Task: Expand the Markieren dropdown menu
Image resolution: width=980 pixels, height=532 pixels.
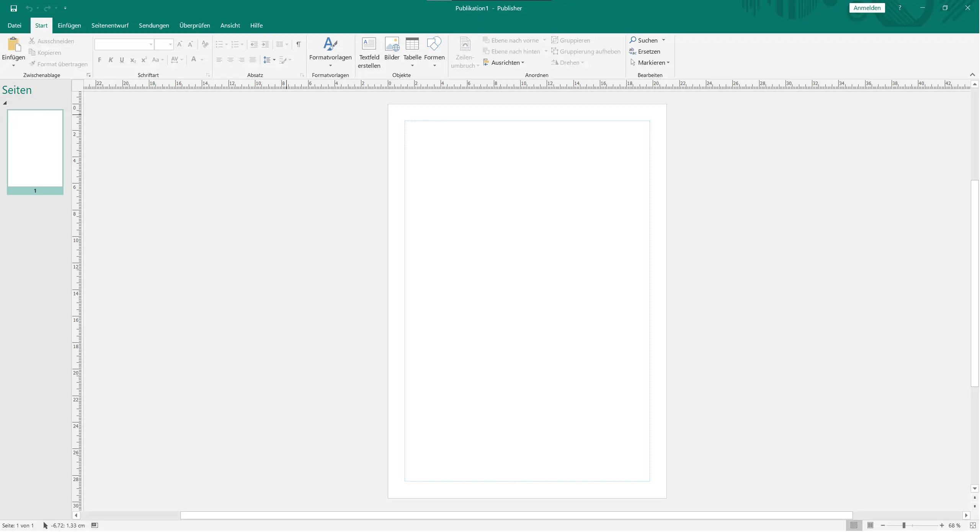Action: (650, 62)
